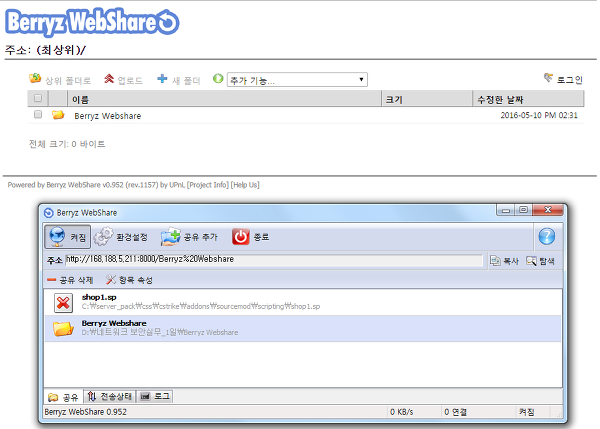This screenshot has height=429, width=600.
Task: Switch to the 공유 tab
Action: click(x=64, y=397)
